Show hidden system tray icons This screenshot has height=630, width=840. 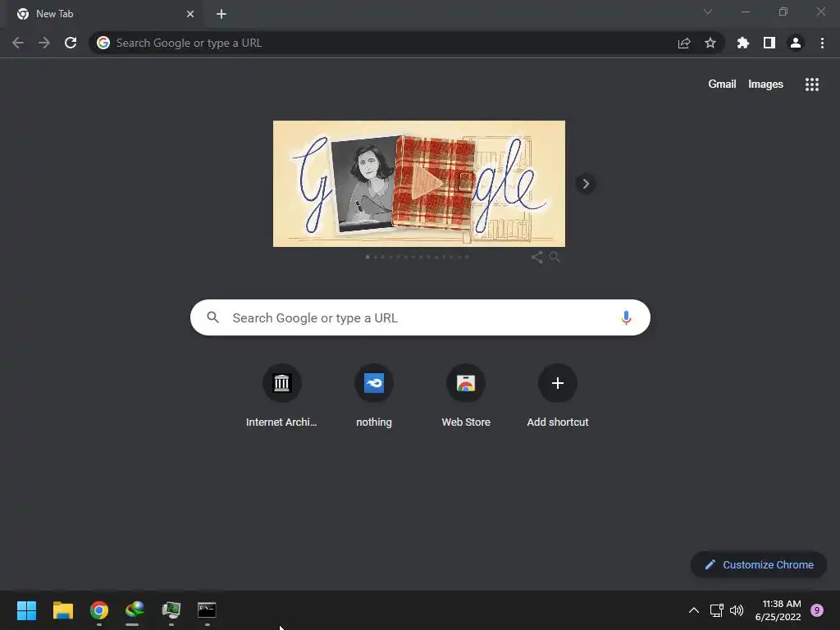(x=694, y=610)
